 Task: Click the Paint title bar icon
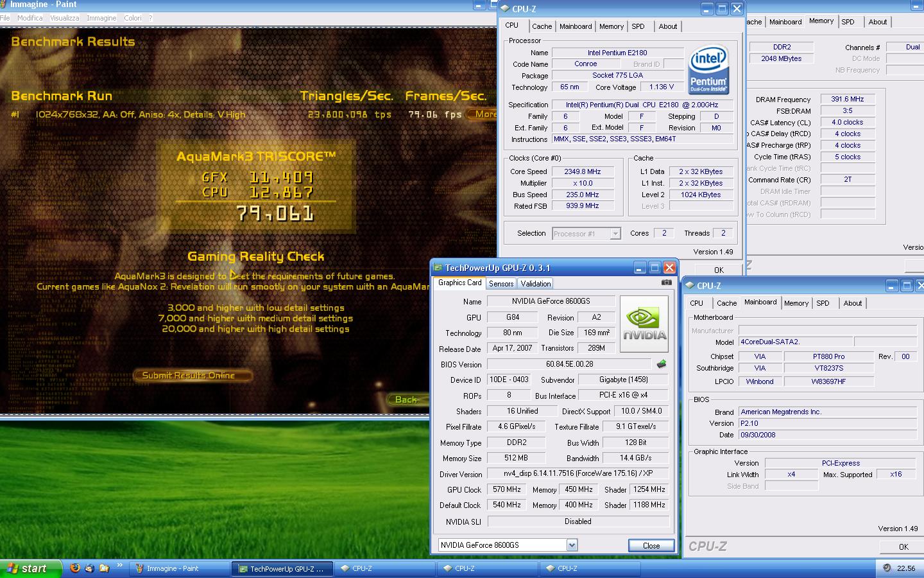pos(4,4)
